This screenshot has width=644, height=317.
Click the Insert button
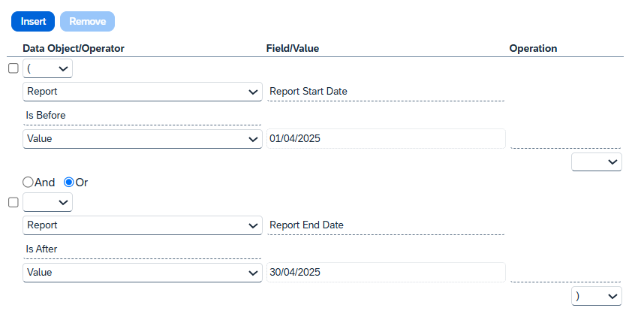tap(33, 21)
